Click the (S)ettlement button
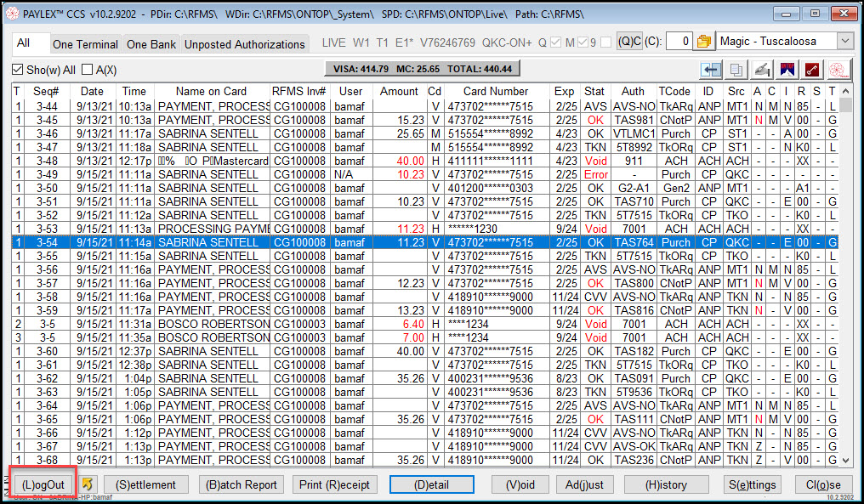The width and height of the screenshot is (864, 504). pyautogui.click(x=145, y=484)
